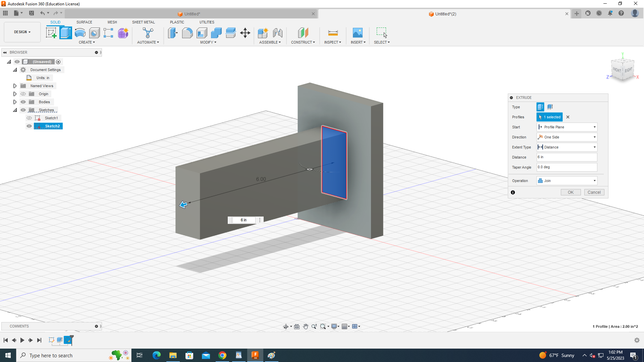The image size is (644, 362).
Task: Open the Operation Join dropdown
Action: [x=567, y=181]
